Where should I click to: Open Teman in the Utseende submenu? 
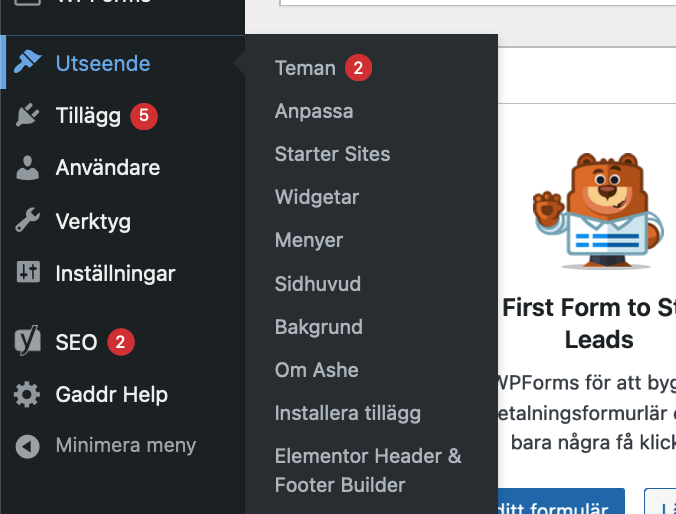click(305, 68)
